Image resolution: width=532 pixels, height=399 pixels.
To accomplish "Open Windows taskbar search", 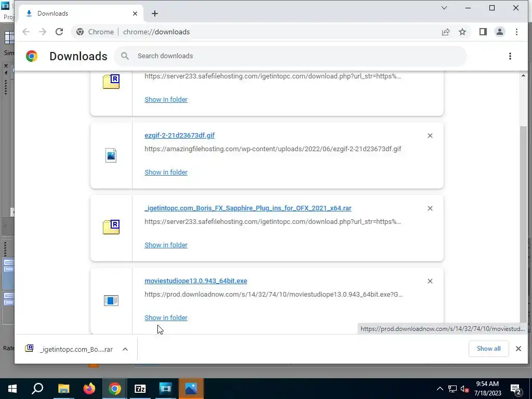I will 37,389.
